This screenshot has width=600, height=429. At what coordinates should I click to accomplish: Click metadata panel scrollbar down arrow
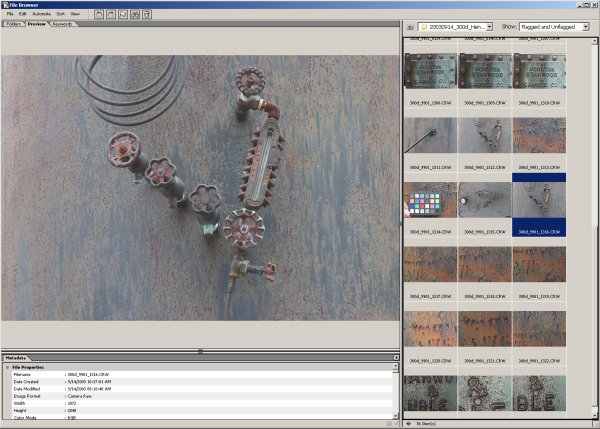click(x=396, y=416)
